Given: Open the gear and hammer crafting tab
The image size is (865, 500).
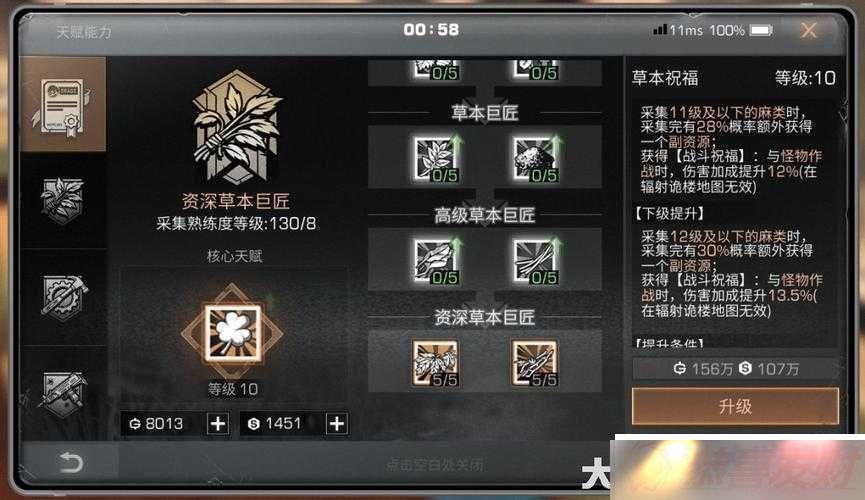Looking at the screenshot, I should [x=63, y=297].
